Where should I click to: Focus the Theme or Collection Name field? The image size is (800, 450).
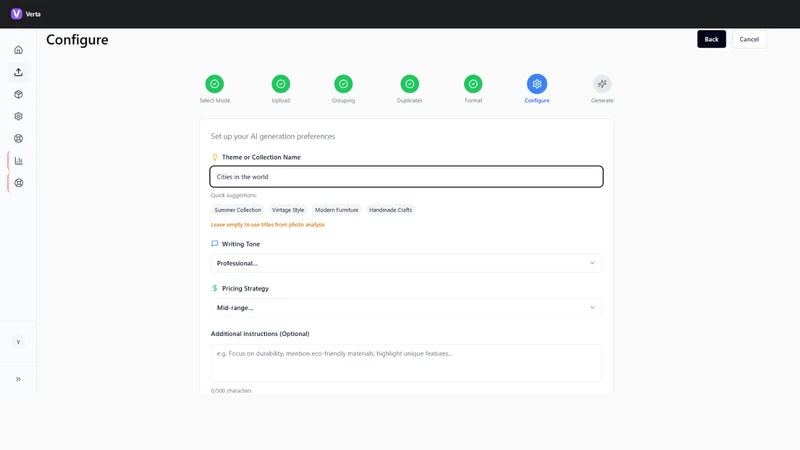[x=406, y=177]
